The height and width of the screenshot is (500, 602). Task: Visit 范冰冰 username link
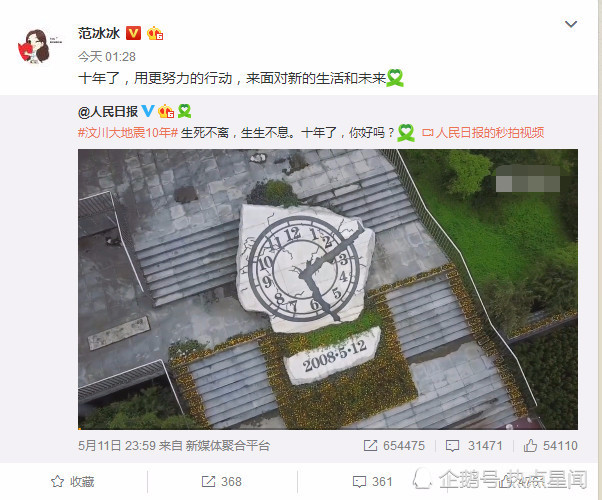click(99, 33)
